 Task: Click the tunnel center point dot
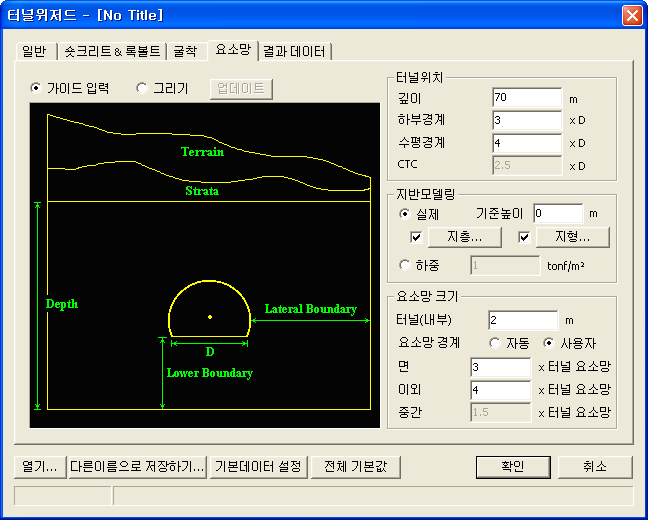210,317
